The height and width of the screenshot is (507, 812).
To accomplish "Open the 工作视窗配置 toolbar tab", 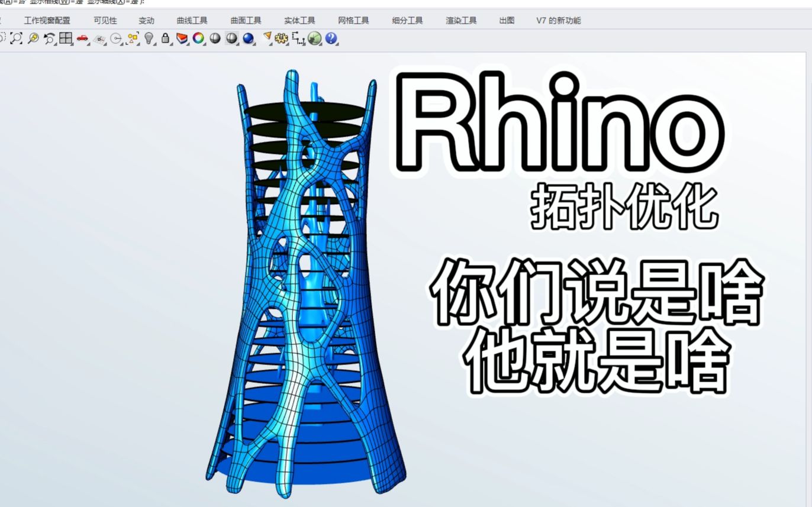I will click(47, 21).
